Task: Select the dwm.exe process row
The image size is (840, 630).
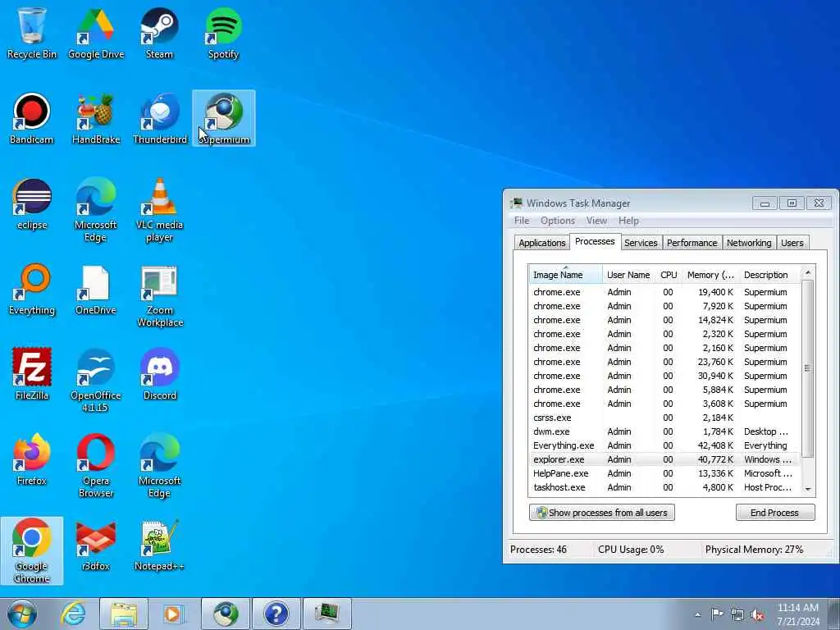Action: click(x=664, y=431)
